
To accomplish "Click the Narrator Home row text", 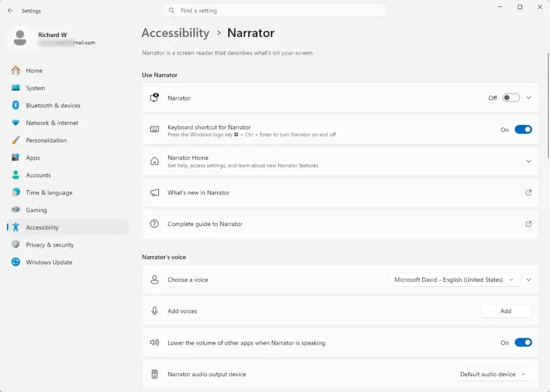I will pos(187,158).
